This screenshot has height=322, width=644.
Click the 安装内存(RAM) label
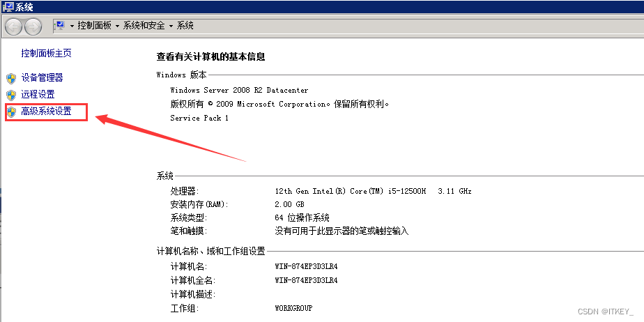pyautogui.click(x=199, y=204)
